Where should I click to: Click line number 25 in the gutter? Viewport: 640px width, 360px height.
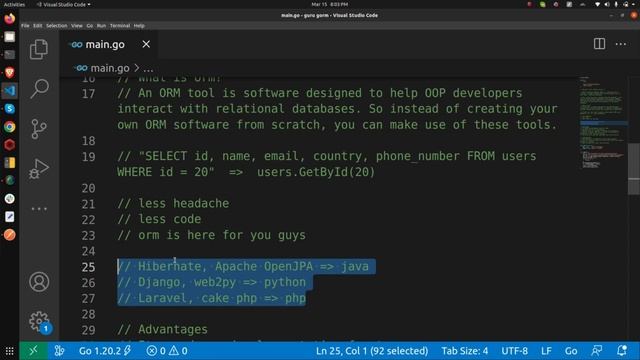click(x=88, y=267)
